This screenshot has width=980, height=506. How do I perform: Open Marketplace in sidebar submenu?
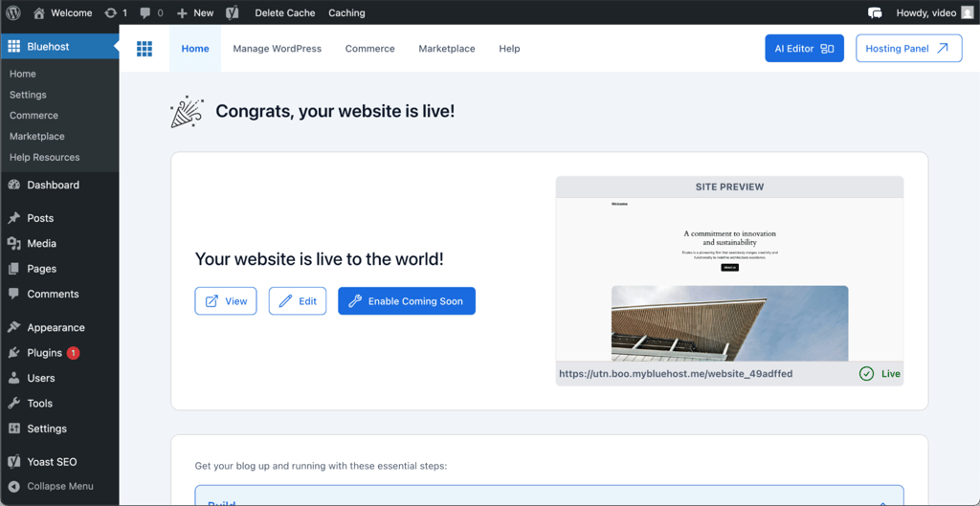pos(37,136)
